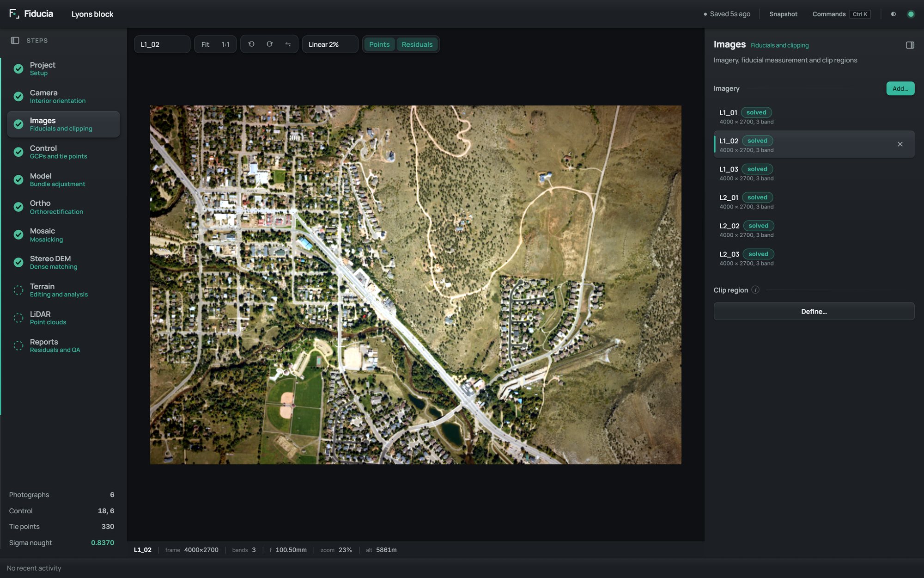Click the LiDAR pending step icon
This screenshot has width=924, height=578.
click(x=18, y=318)
